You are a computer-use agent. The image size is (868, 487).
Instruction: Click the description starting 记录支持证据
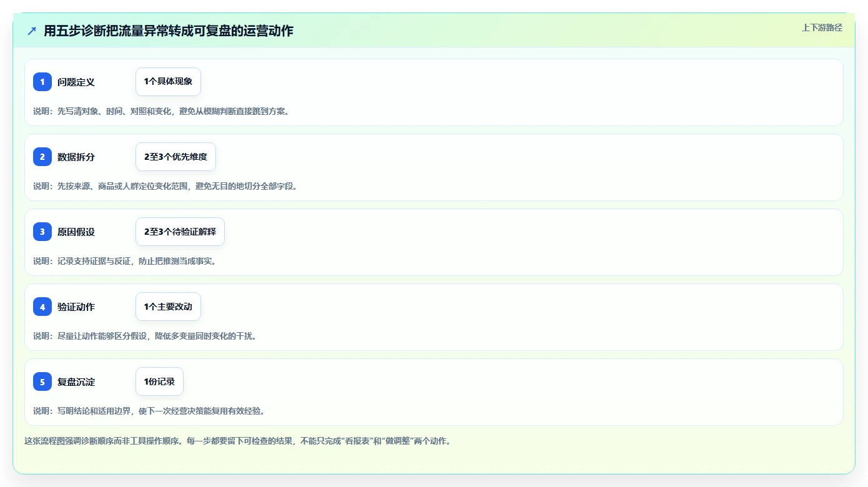pos(125,261)
